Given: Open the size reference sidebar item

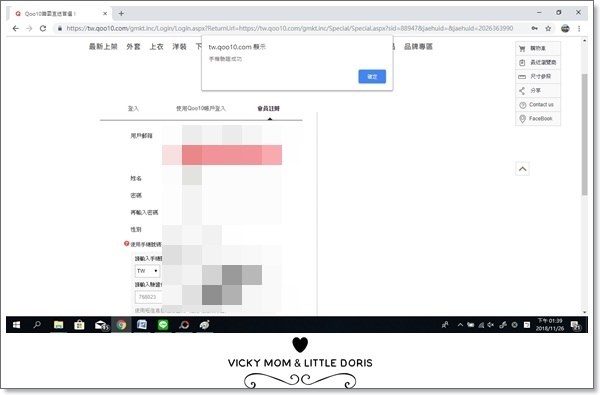Looking at the screenshot, I should click(x=538, y=77).
